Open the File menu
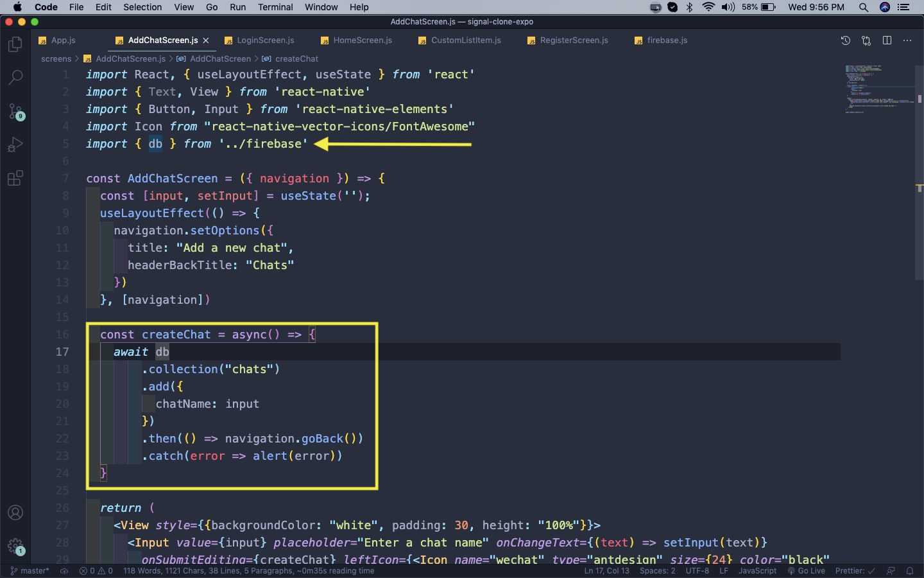This screenshot has height=578, width=924. pyautogui.click(x=76, y=7)
